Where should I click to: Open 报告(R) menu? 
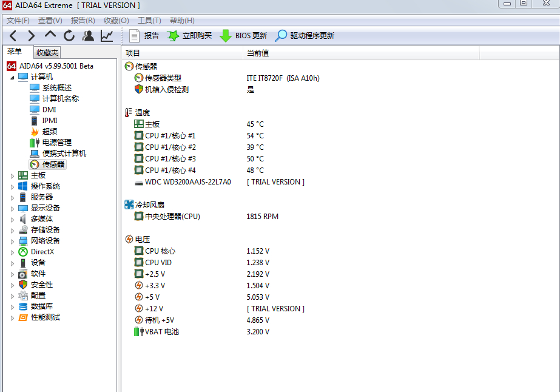point(83,21)
